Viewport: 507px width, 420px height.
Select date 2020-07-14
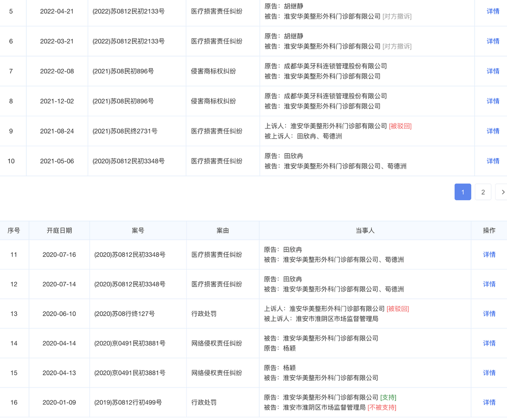[59, 284]
